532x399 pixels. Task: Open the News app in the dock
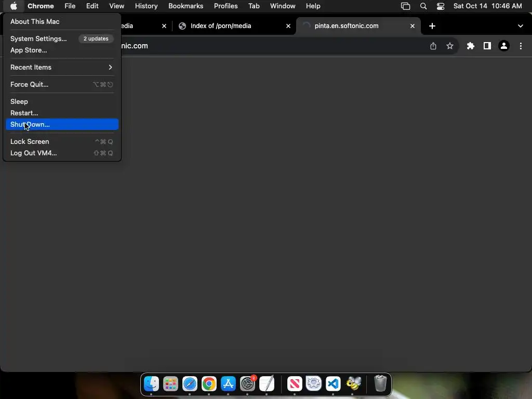pyautogui.click(x=295, y=384)
